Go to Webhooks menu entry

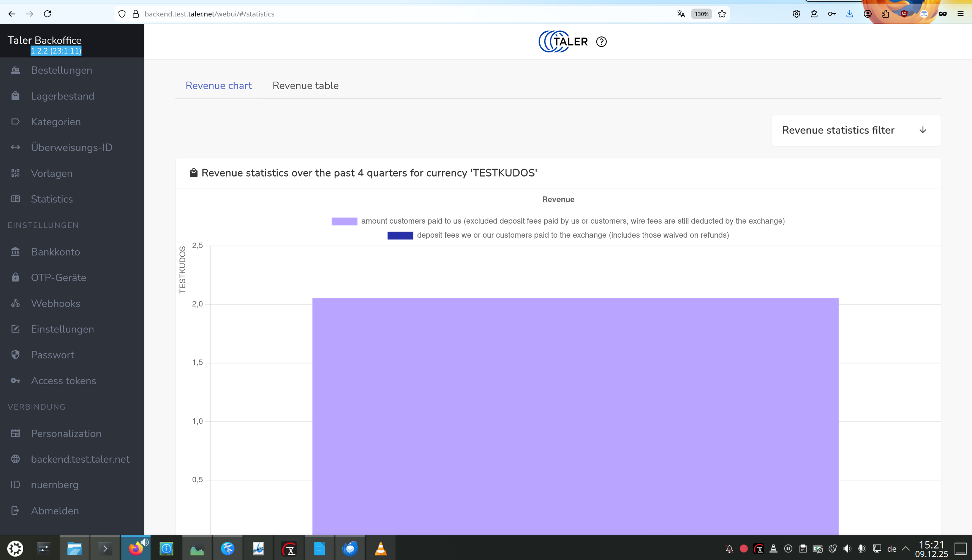(x=56, y=303)
